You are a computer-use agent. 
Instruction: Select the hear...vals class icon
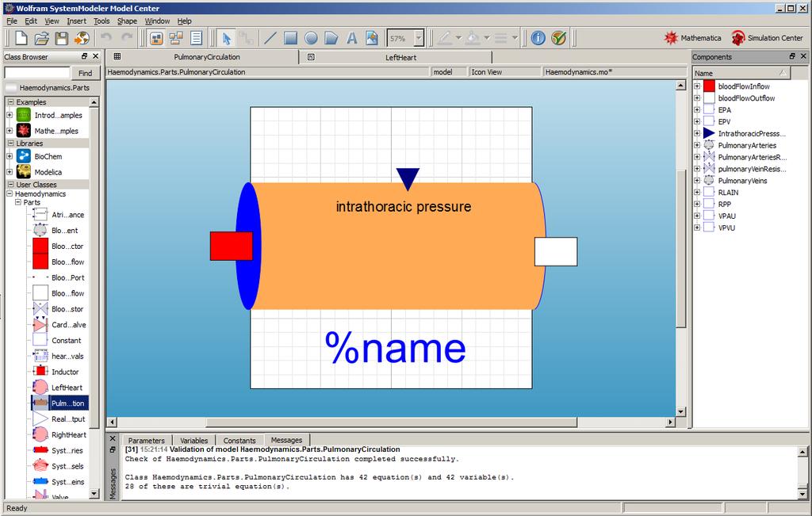40,356
